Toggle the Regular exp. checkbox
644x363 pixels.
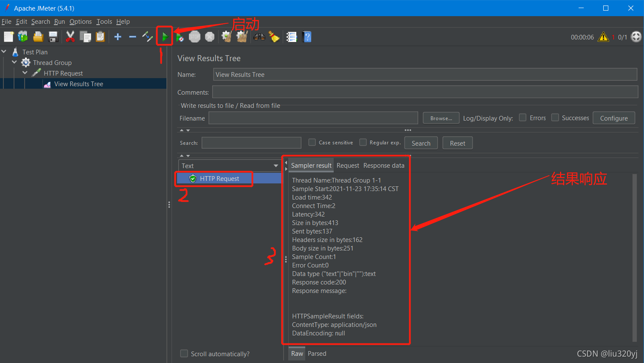(x=363, y=142)
